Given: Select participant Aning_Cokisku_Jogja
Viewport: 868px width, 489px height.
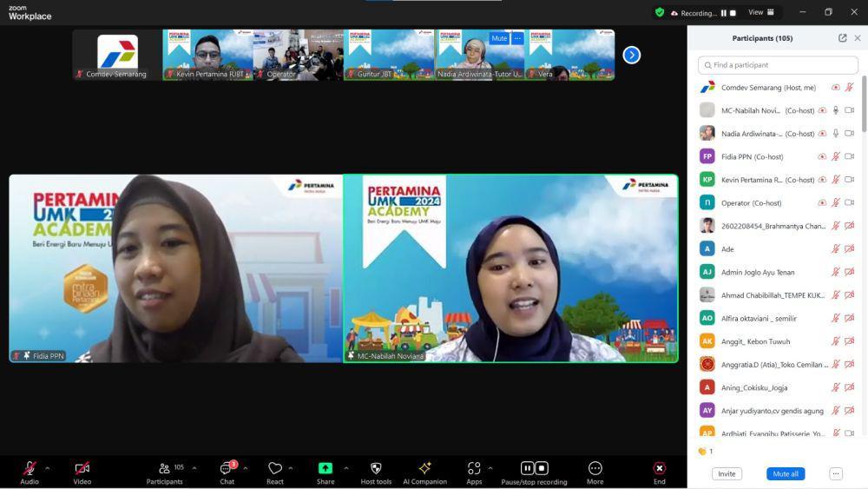Looking at the screenshot, I should 777,387.
